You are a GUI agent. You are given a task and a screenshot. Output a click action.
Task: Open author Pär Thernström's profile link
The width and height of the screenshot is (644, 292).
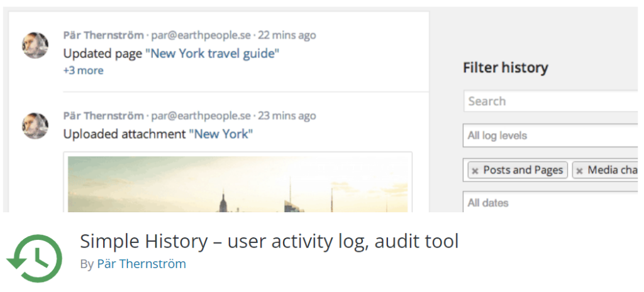[x=142, y=264]
